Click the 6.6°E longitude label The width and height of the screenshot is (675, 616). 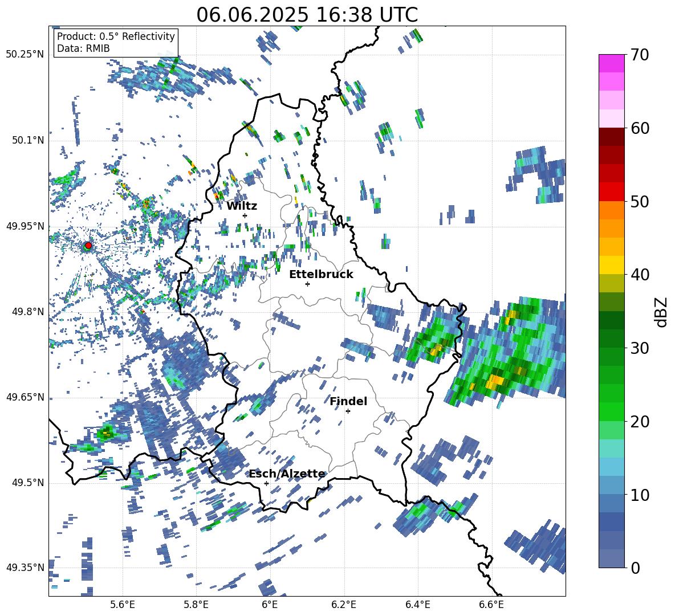click(x=491, y=605)
